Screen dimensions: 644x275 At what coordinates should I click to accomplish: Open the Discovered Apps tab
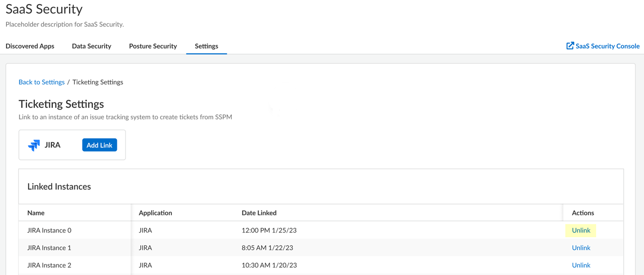click(30, 46)
